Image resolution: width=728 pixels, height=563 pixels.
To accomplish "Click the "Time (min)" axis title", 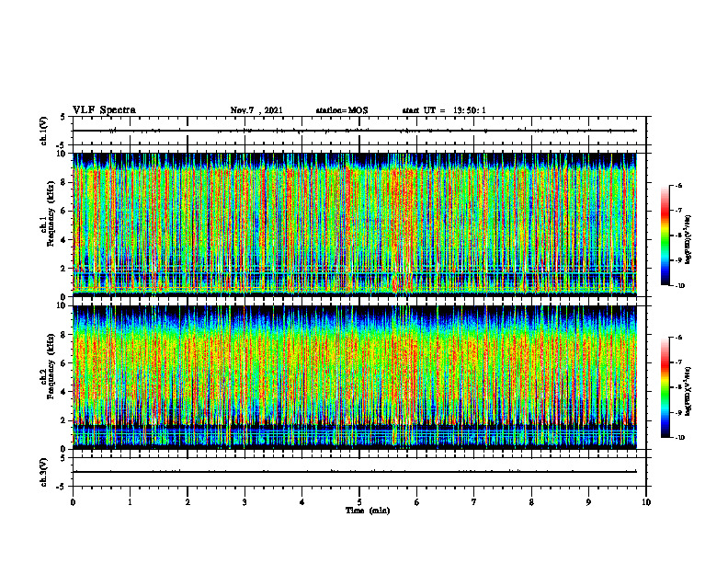I will click(x=368, y=511).
